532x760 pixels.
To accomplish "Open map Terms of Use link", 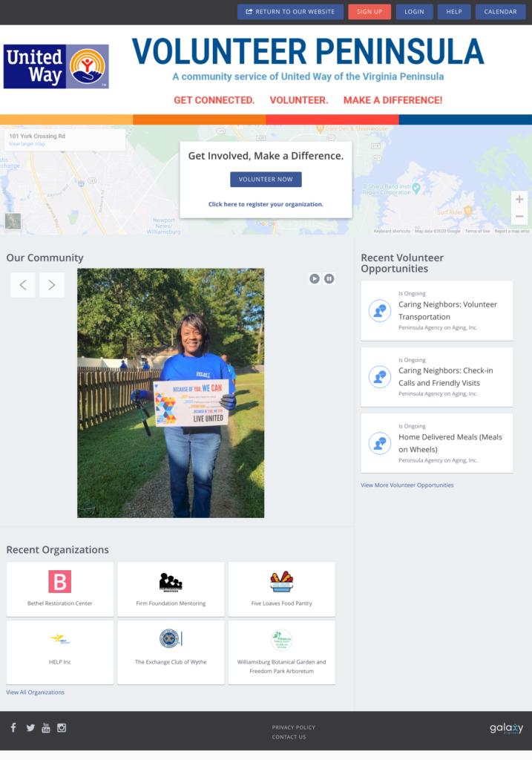I will pyautogui.click(x=477, y=232).
